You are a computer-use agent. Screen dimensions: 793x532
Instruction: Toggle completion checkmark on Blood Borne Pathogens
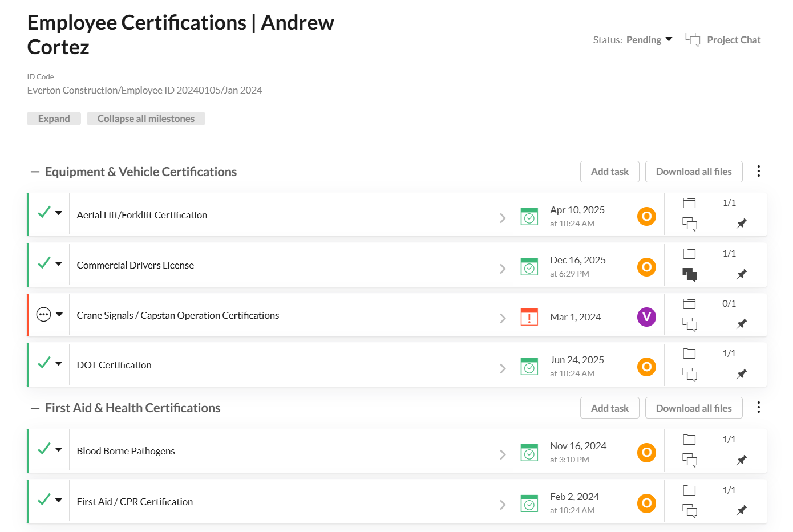tap(44, 449)
